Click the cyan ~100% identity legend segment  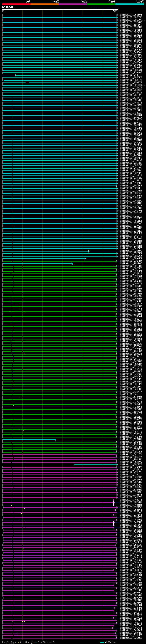[x=130, y=4]
